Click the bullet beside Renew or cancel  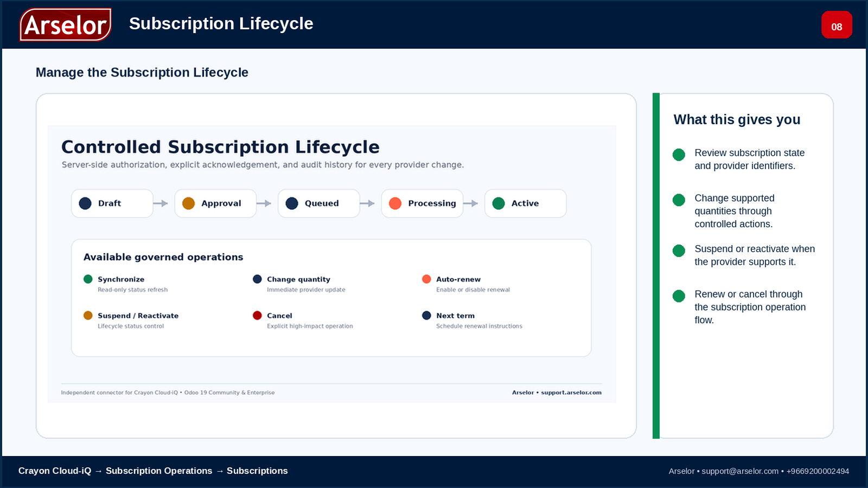point(679,296)
